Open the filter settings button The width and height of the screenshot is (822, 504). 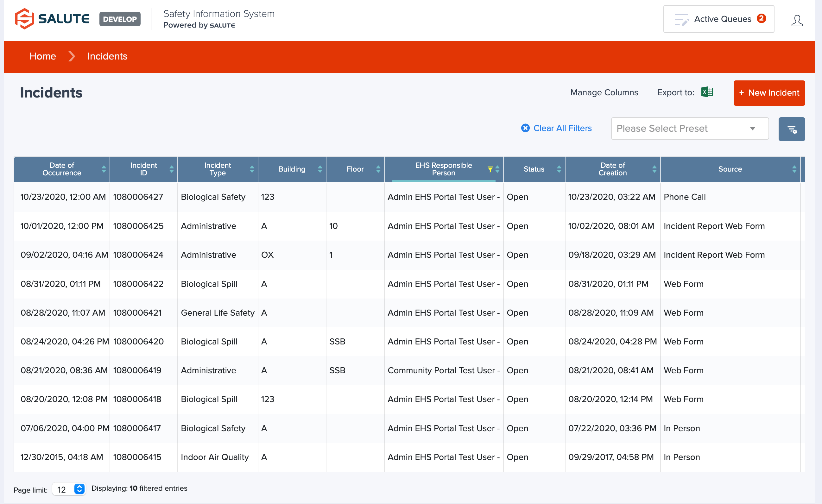tap(791, 129)
